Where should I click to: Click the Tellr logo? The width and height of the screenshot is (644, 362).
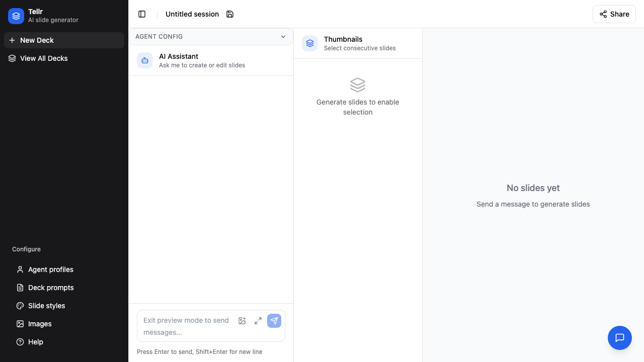tap(16, 16)
